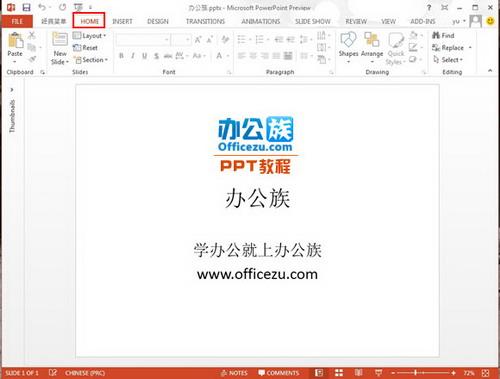Click the Arrange objects icon
Image resolution: width=500 pixels, height=379 pixels.
372,40
